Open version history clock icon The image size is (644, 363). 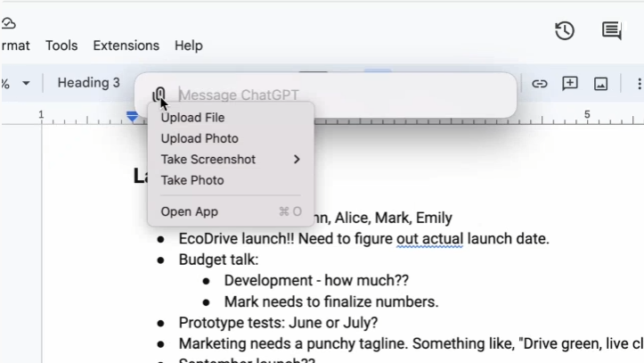[565, 31]
